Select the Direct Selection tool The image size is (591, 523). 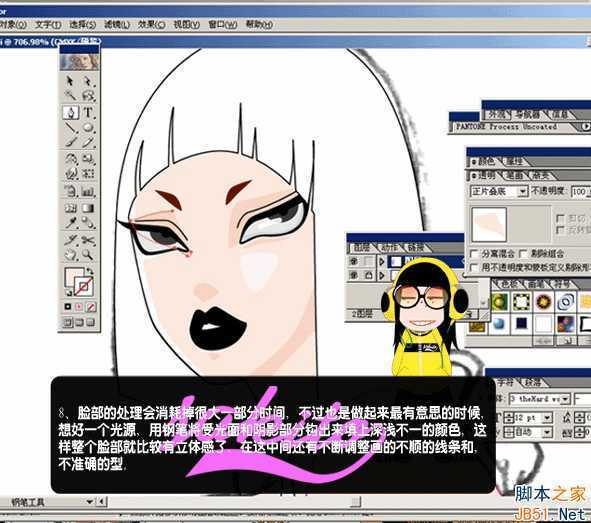(x=88, y=81)
